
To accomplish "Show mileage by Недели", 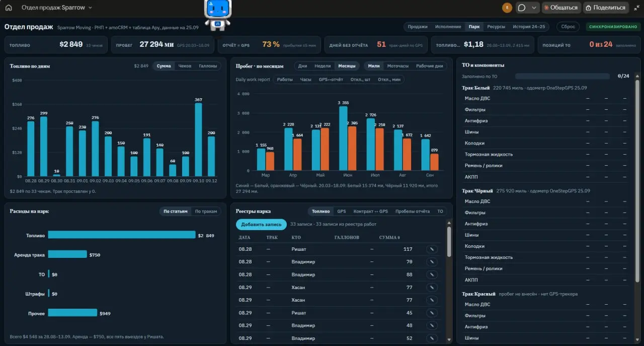I will coord(323,66).
